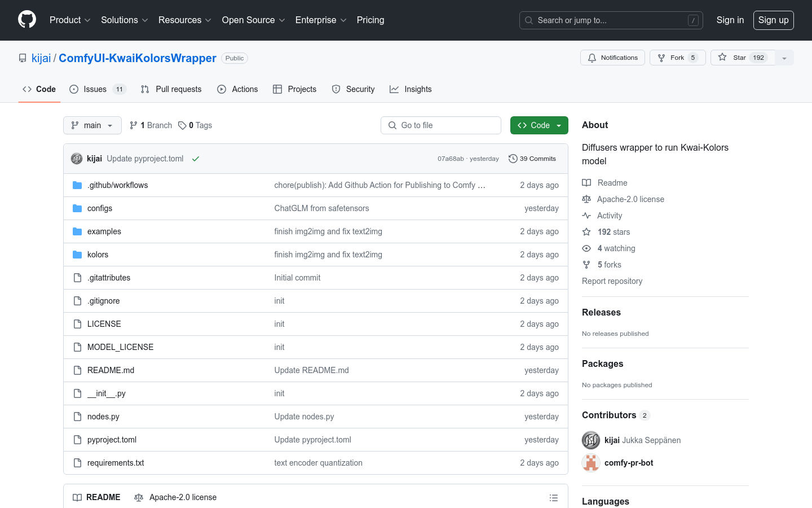Open the README outline list icon
Viewport: 812px width, 508px height.
[x=554, y=498]
